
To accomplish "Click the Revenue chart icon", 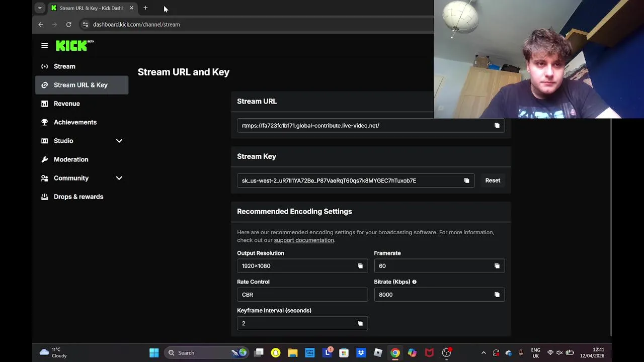I will click(x=45, y=104).
